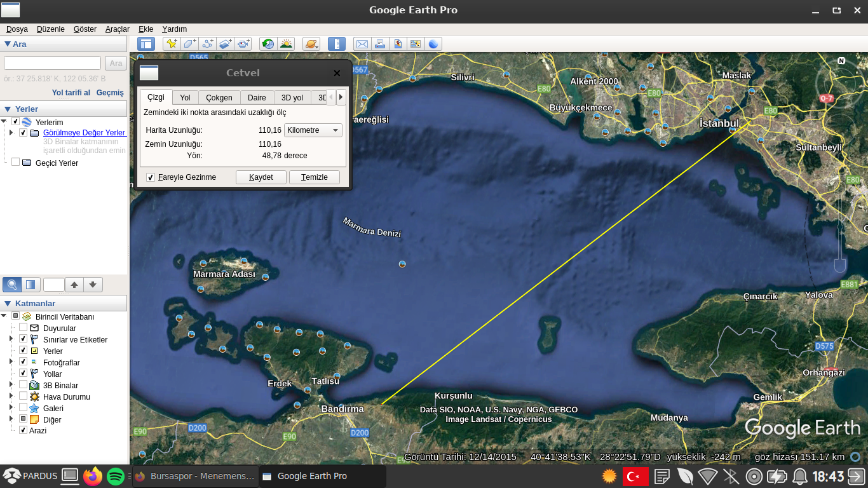Collapse the Ara search panel
This screenshot has width=868, height=488.
(x=8, y=44)
